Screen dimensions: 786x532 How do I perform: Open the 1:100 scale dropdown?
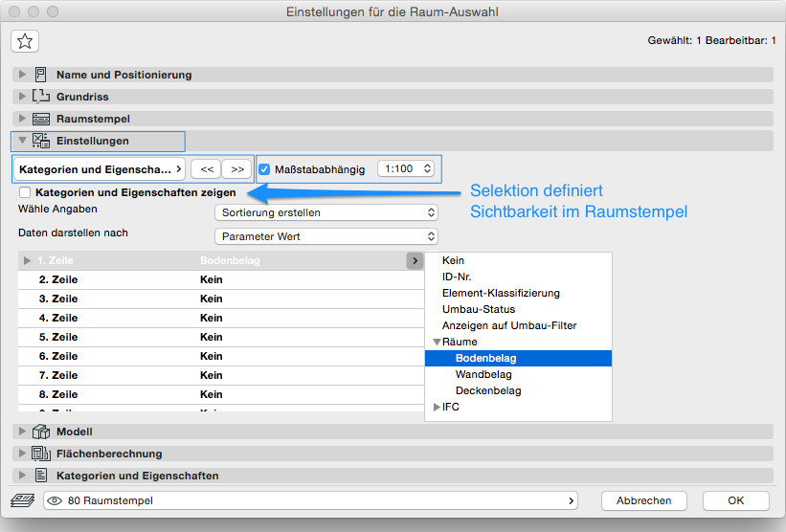point(406,169)
